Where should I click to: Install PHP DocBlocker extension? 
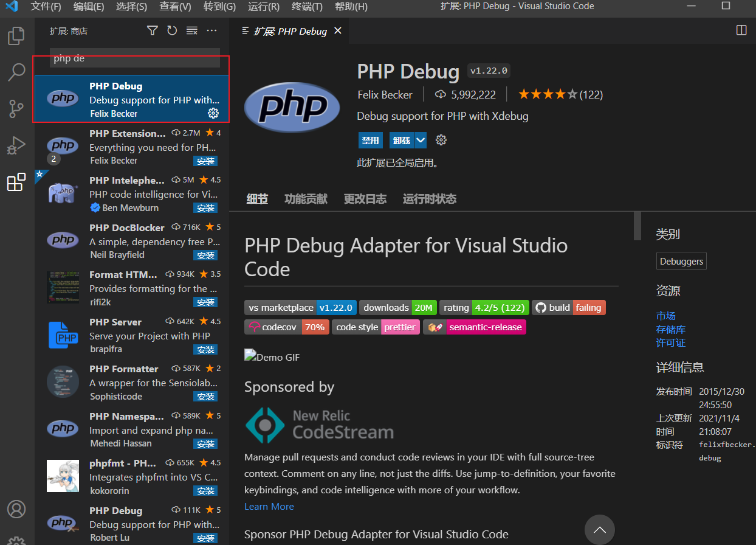[205, 255]
